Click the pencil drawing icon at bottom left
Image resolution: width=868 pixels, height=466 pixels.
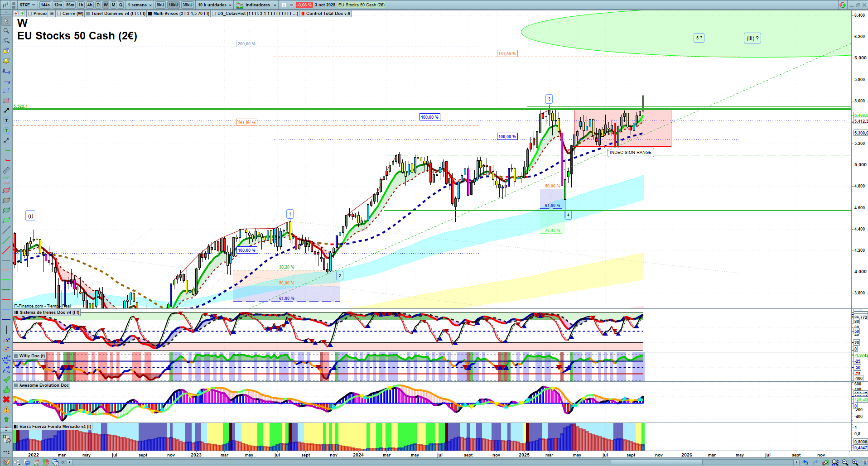pos(6,462)
